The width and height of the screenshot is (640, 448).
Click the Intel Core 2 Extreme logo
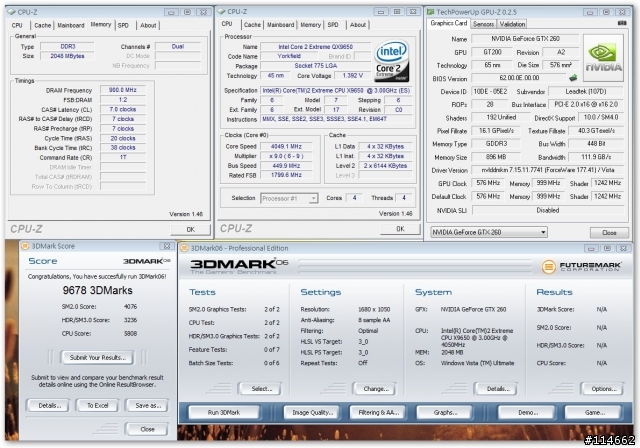coord(391,61)
